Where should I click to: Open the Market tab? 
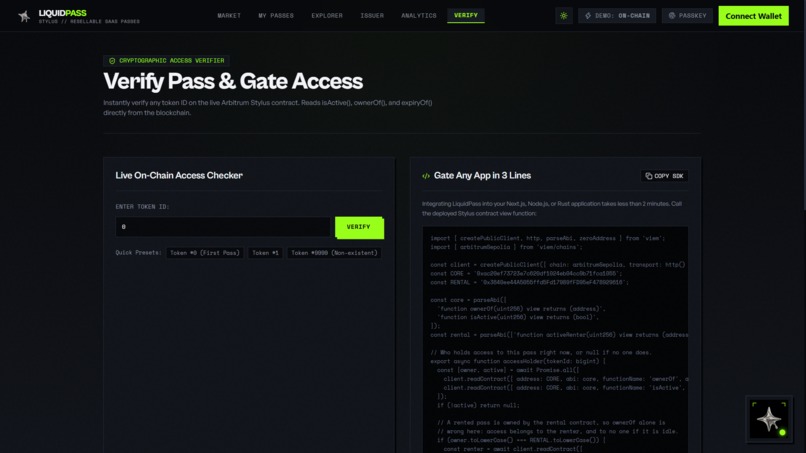coord(229,16)
